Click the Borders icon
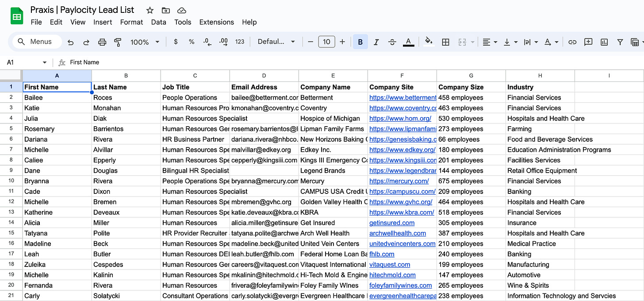 pos(446,42)
